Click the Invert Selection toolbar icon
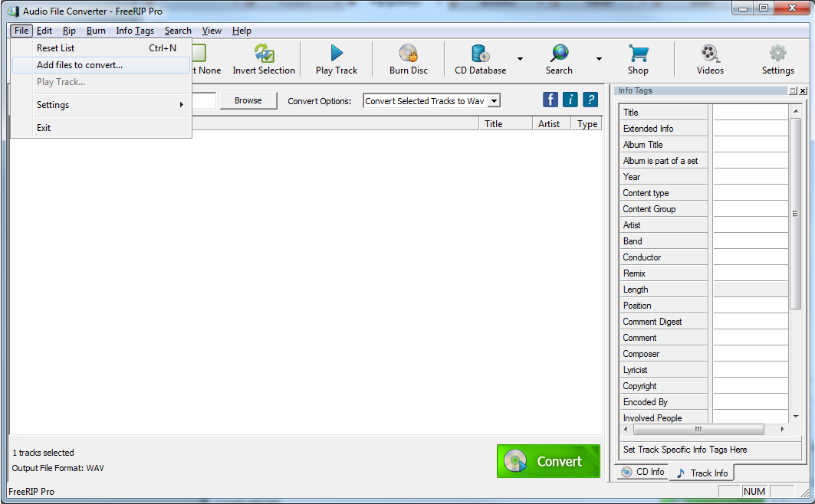The image size is (815, 504). [x=264, y=54]
